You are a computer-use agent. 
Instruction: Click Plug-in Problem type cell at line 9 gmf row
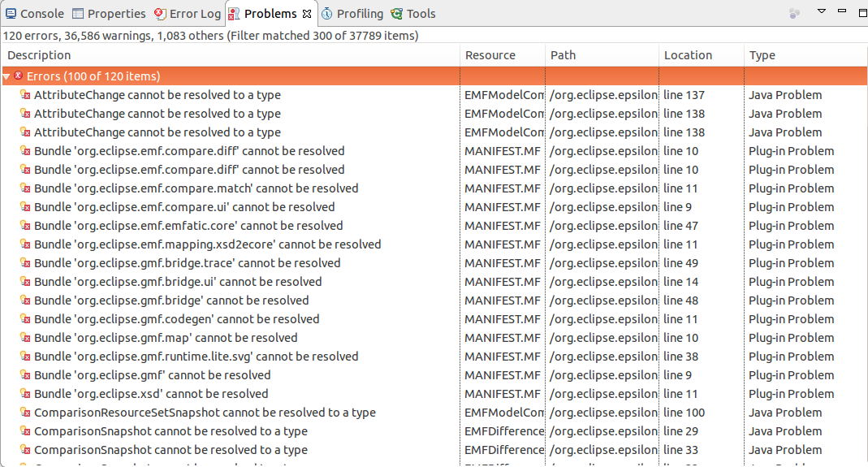[792, 375]
